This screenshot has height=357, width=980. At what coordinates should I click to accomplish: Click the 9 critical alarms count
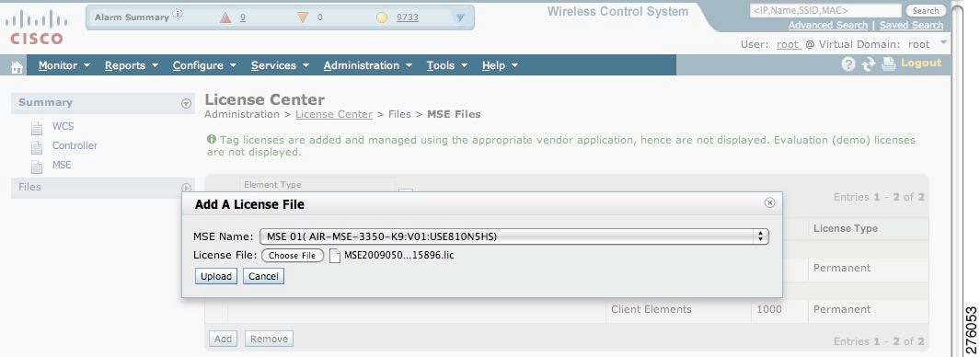tap(243, 17)
